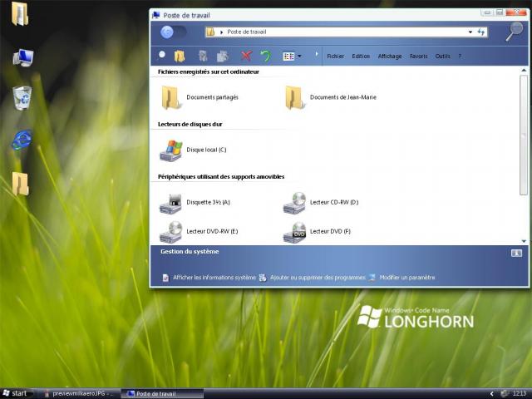The image size is (532, 399).
Task: Open the start button
Action: point(17,393)
